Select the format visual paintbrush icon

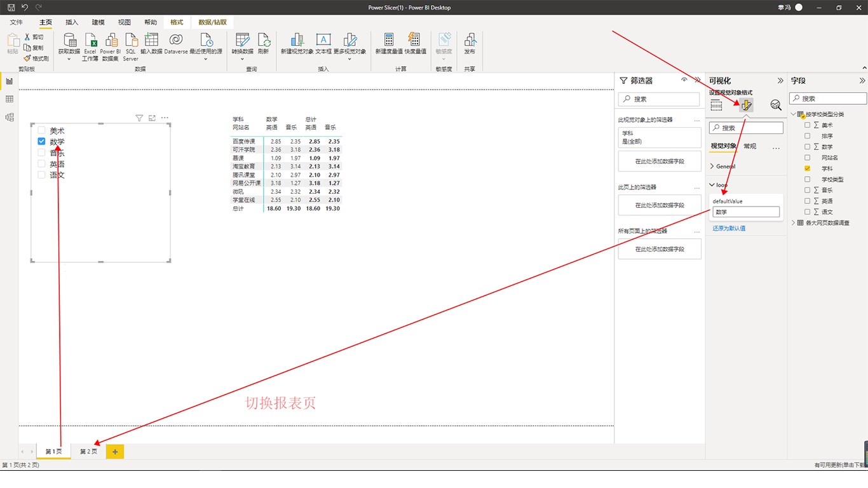pos(746,105)
